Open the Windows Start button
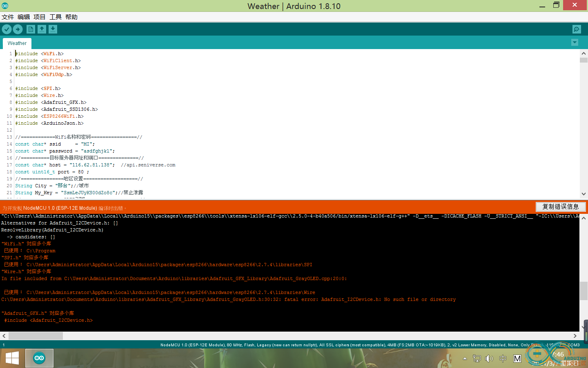Viewport: 588px width, 368px height. point(12,358)
